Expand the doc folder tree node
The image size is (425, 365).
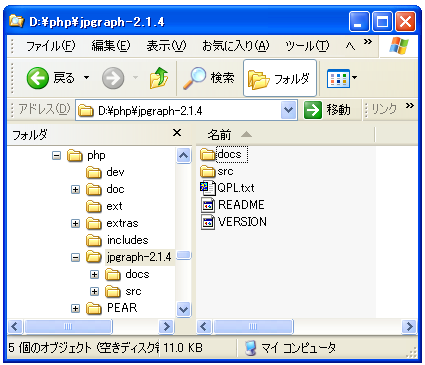coord(76,190)
